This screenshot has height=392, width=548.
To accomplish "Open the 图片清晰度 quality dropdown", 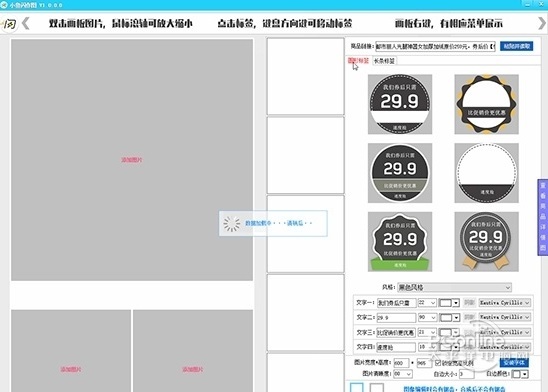I will 403,374.
